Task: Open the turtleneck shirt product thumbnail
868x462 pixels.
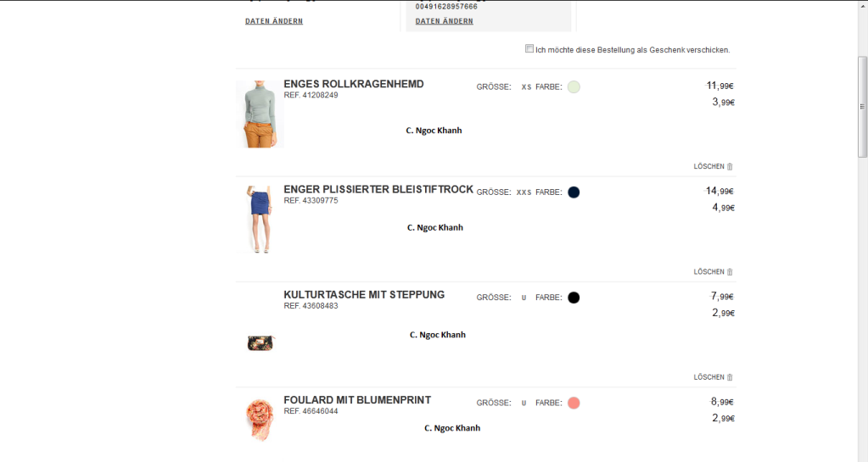Action: tap(260, 114)
